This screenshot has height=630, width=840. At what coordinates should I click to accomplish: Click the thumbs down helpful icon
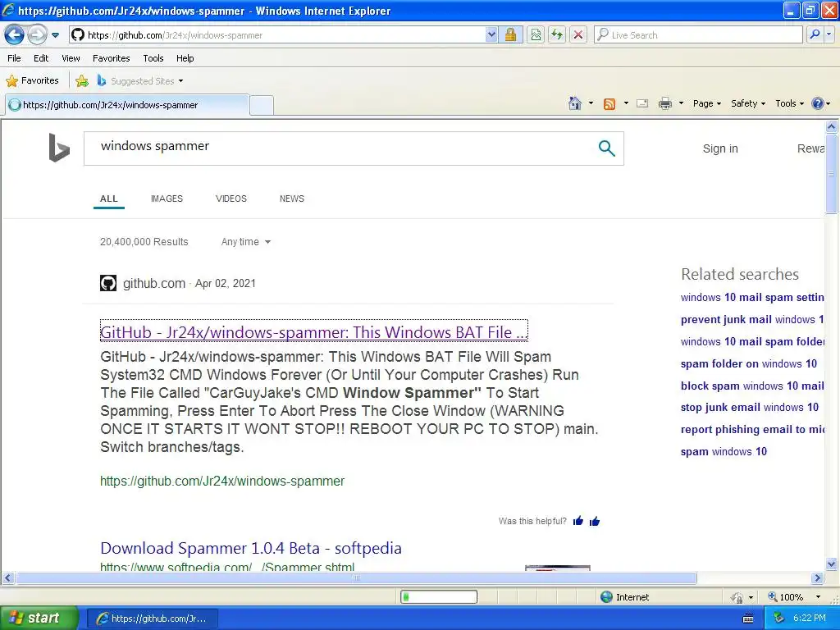(x=595, y=521)
